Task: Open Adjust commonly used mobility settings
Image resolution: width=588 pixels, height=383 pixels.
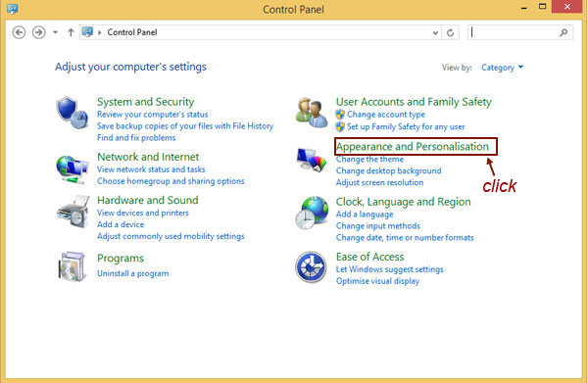Action: click(171, 236)
